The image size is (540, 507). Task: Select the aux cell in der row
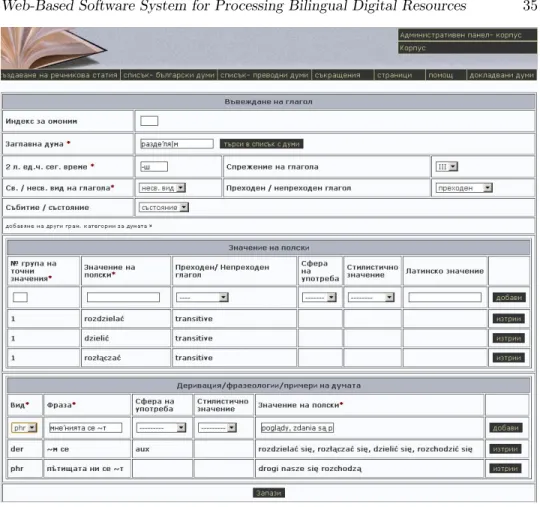[162, 449]
